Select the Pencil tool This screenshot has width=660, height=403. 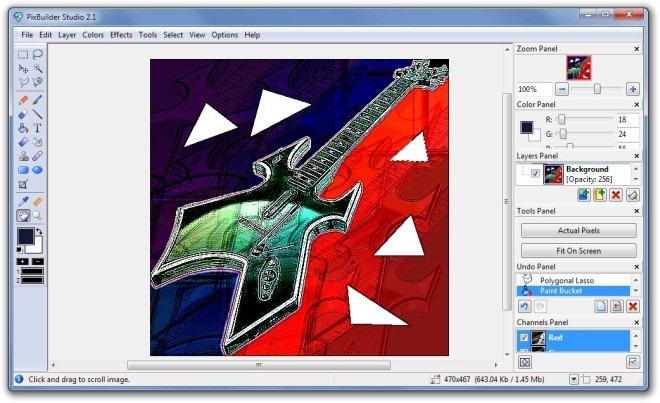coord(23,100)
